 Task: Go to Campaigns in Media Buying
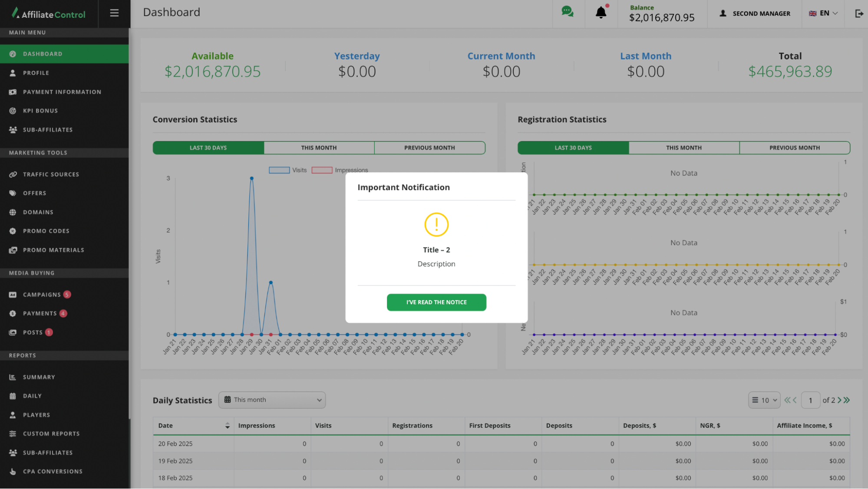42,295
